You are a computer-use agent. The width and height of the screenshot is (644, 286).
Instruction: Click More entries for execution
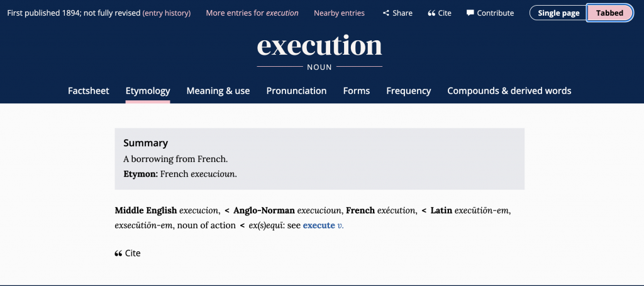(252, 13)
